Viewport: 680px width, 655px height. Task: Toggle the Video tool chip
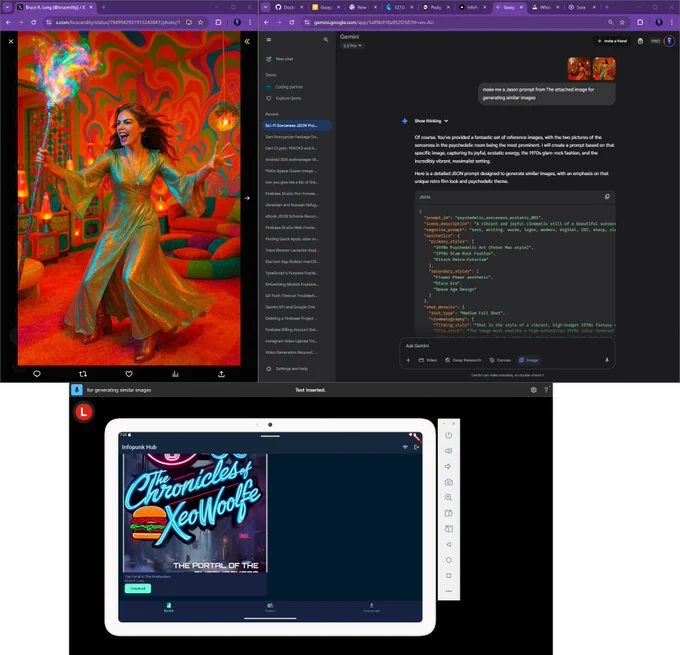click(428, 360)
